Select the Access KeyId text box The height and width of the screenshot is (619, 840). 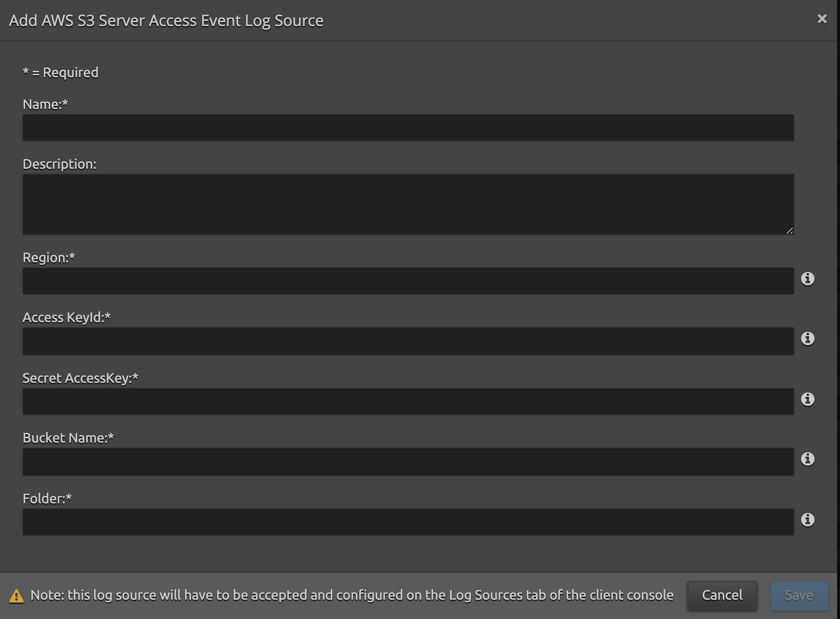408,341
